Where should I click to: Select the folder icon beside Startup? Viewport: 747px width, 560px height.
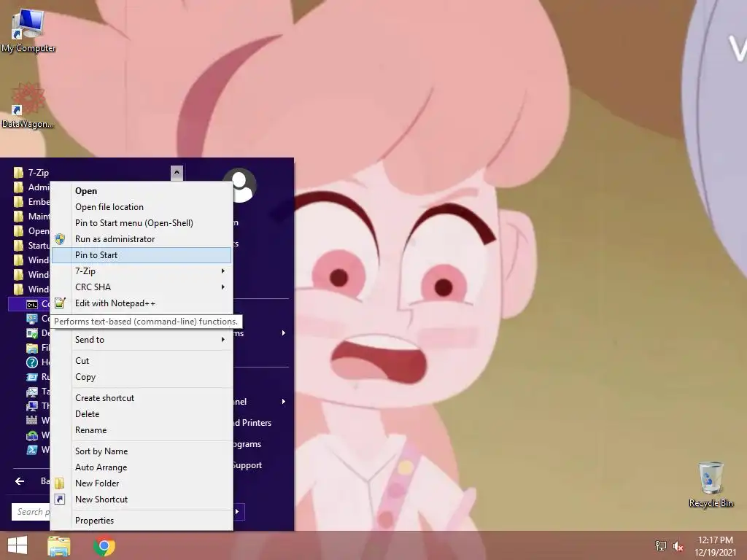click(18, 245)
